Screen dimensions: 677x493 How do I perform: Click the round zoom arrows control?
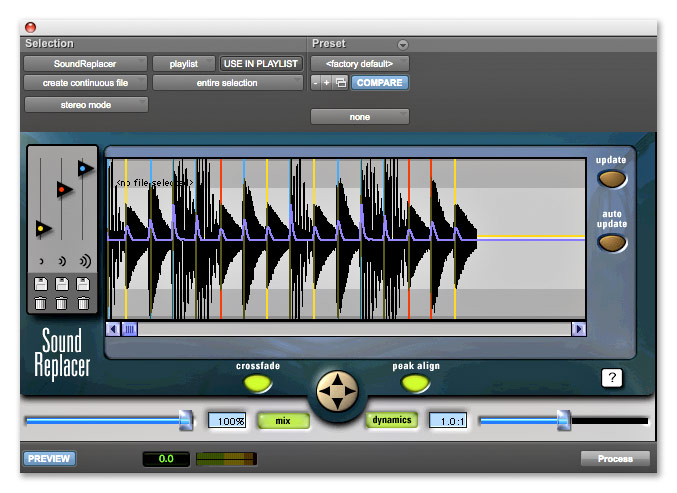tap(338, 392)
